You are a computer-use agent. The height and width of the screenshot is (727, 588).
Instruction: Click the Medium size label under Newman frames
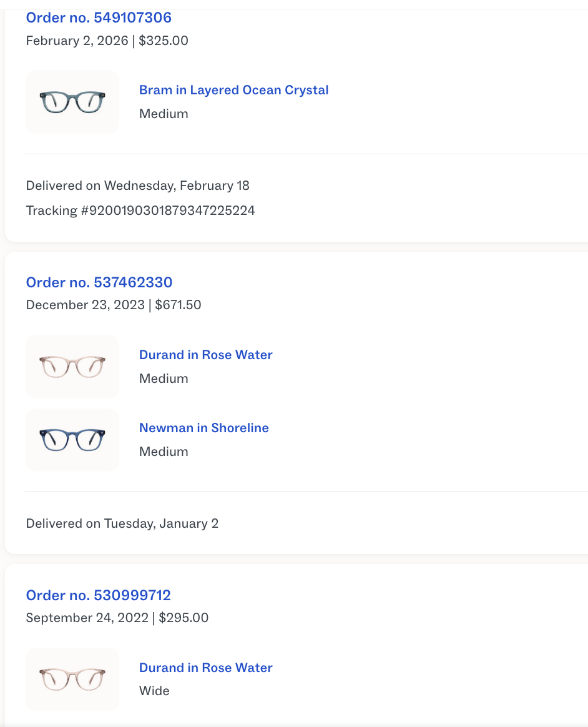point(164,452)
